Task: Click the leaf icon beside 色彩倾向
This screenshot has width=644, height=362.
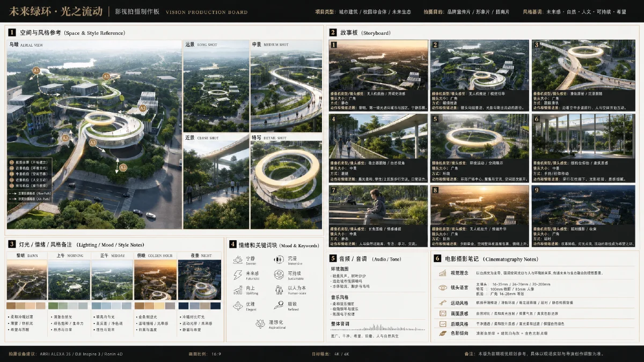Action: 443,334
